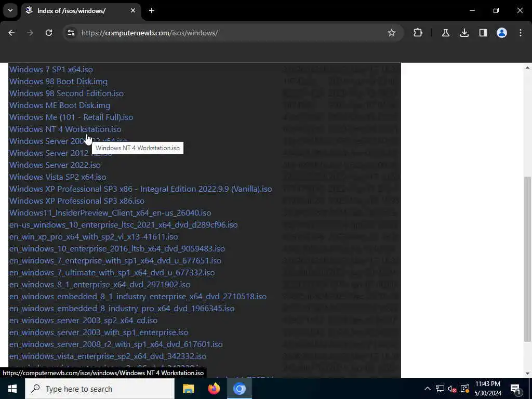Viewport: 532px width, 399px height.
Task: Open network status tray icon
Action: 440,389
